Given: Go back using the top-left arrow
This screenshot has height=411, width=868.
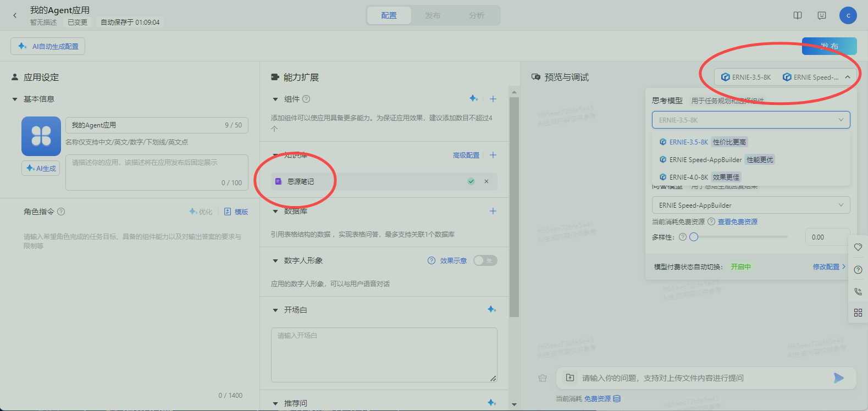Looking at the screenshot, I should 15,15.
